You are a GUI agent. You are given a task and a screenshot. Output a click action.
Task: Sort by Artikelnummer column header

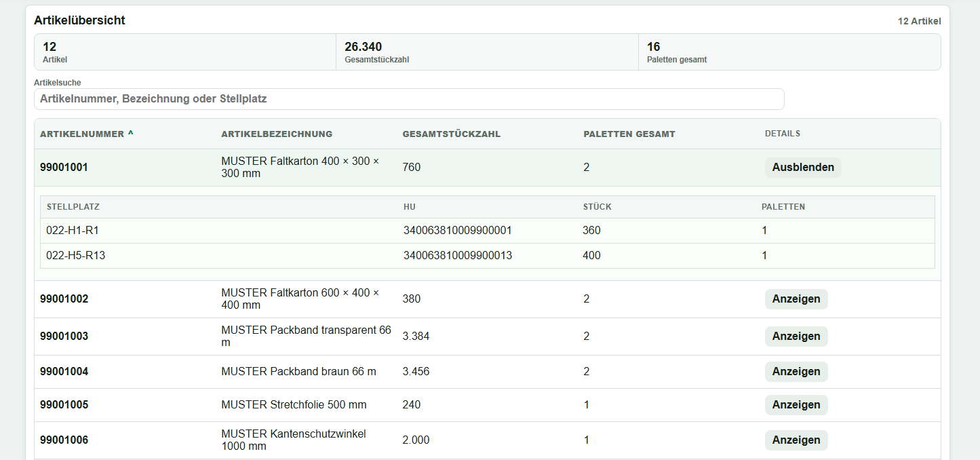pos(87,134)
